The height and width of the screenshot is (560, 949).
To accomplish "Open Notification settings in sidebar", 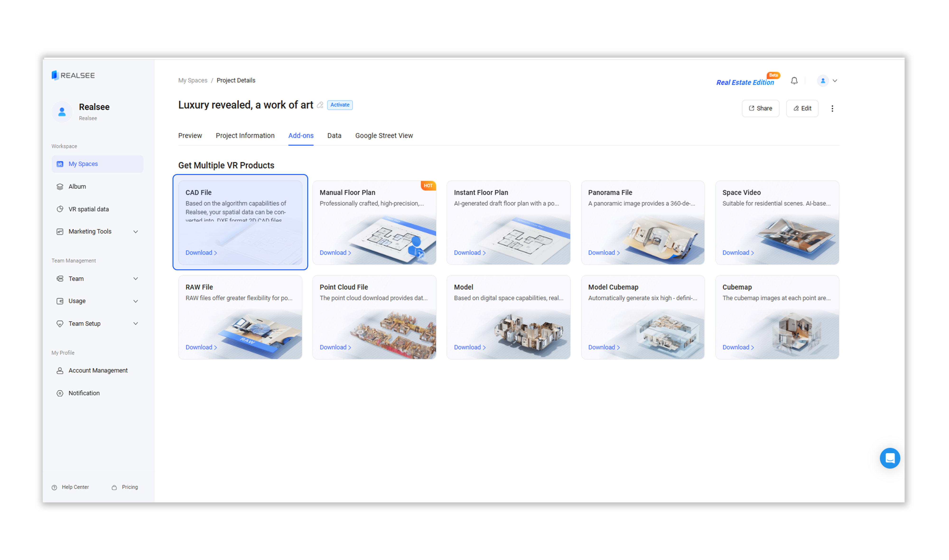I will pyautogui.click(x=84, y=393).
